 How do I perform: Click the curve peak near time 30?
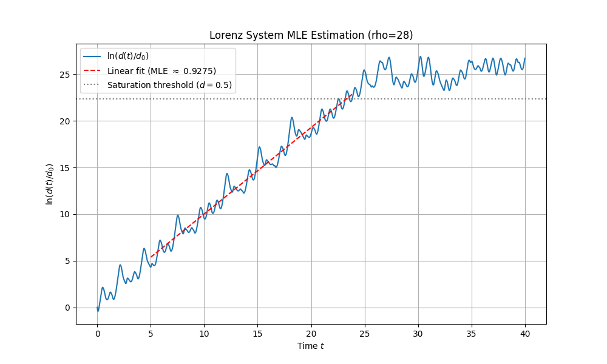coord(419,55)
